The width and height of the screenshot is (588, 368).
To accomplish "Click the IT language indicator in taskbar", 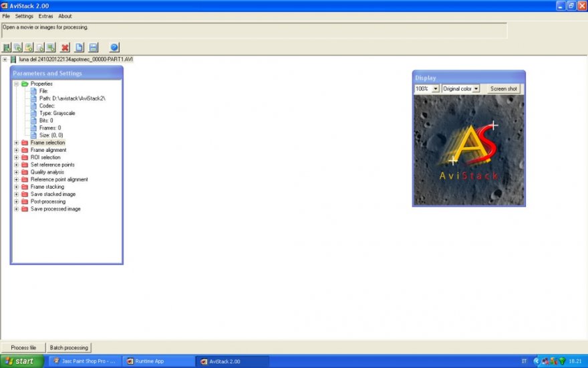I will 524,361.
